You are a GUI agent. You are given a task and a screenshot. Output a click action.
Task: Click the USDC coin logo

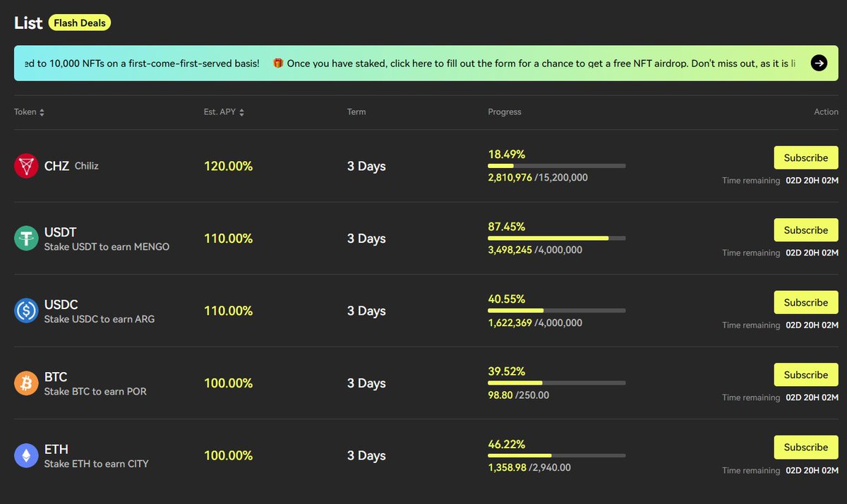pyautogui.click(x=26, y=311)
